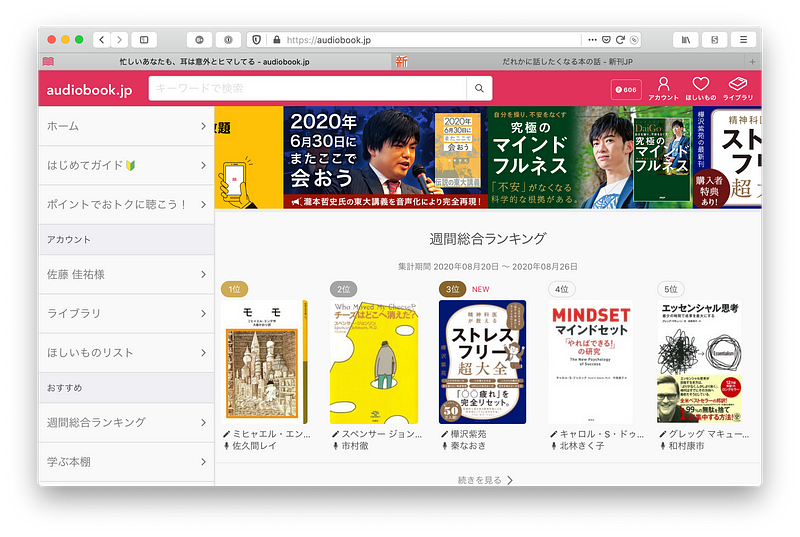This screenshot has height=537, width=800.
Task: Open the ほしいもの heart icon
Action: coord(701,89)
